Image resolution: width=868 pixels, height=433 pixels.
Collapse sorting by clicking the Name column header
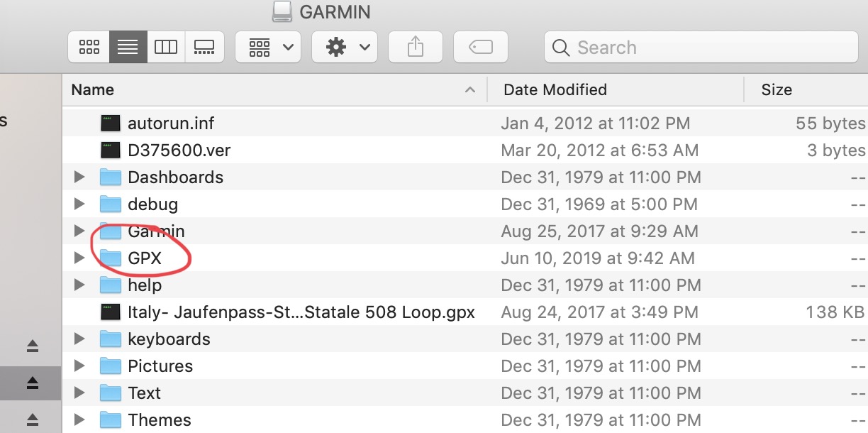92,89
